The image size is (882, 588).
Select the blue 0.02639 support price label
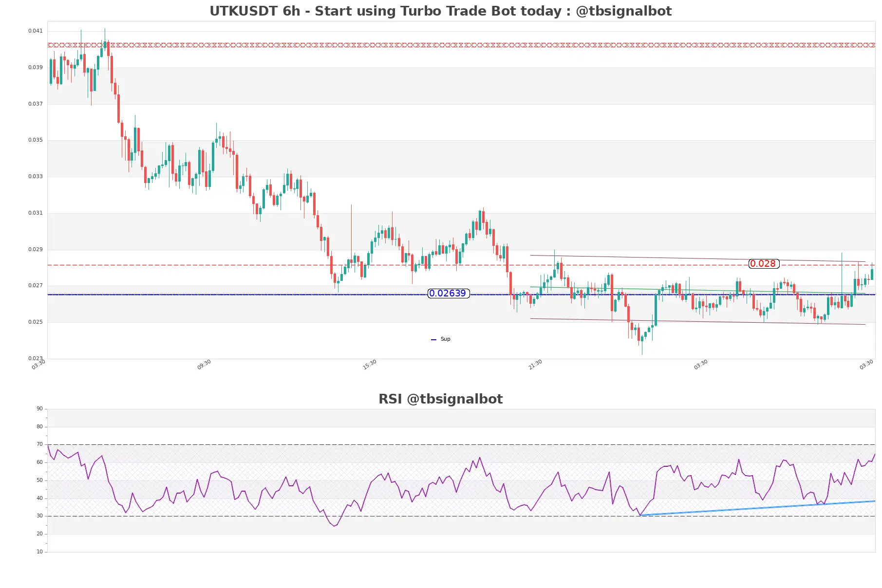(448, 294)
